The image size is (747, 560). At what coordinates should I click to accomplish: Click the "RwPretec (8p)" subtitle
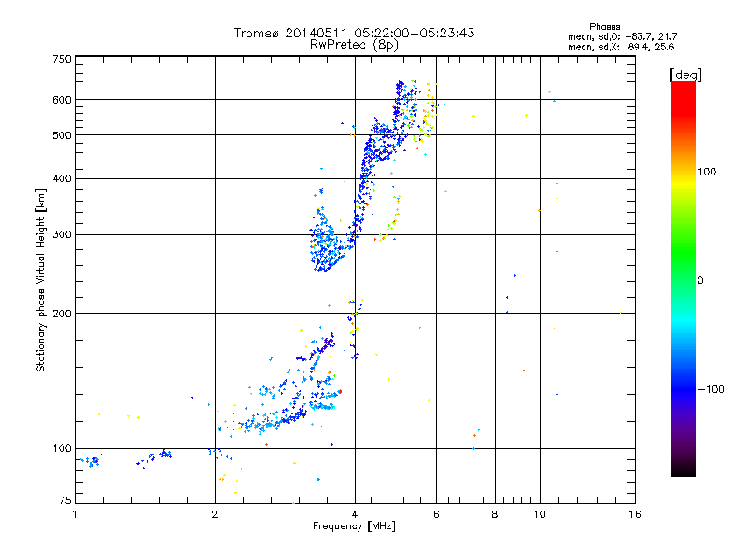point(354,45)
